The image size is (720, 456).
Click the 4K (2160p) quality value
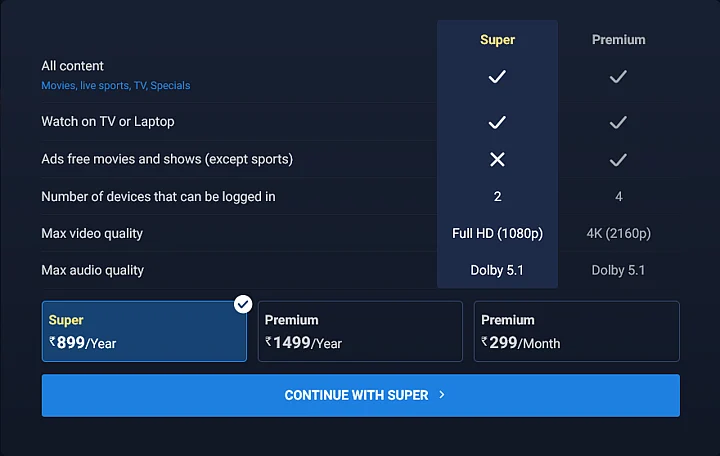(x=618, y=233)
